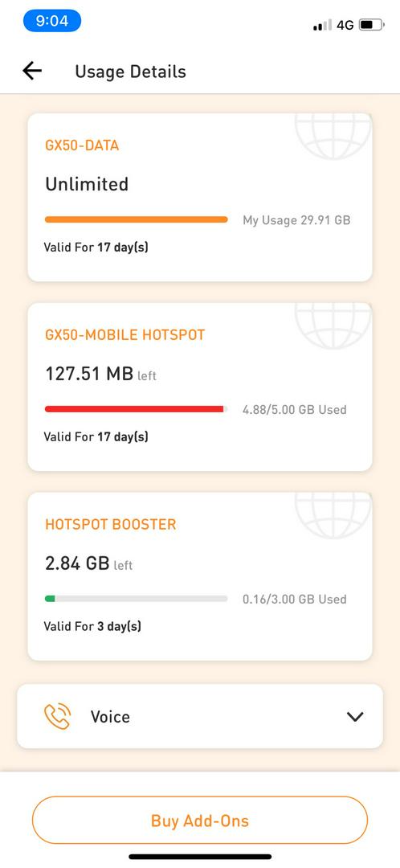
Task: Tap the 2.84 GB left text
Action: pyautogui.click(x=88, y=563)
